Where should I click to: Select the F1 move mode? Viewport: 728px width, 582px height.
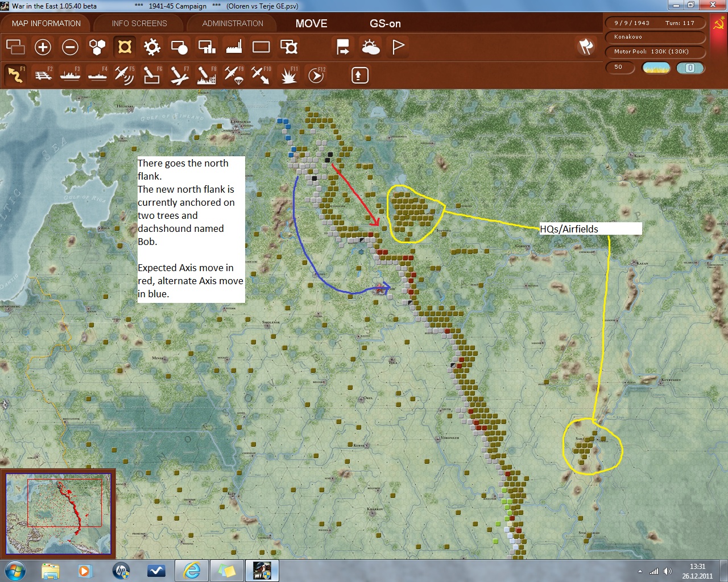point(15,74)
